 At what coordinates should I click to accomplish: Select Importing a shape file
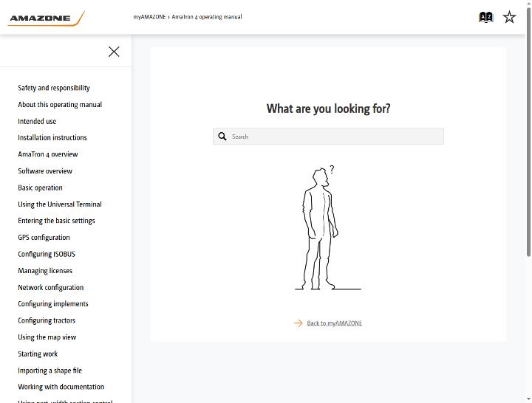point(50,371)
